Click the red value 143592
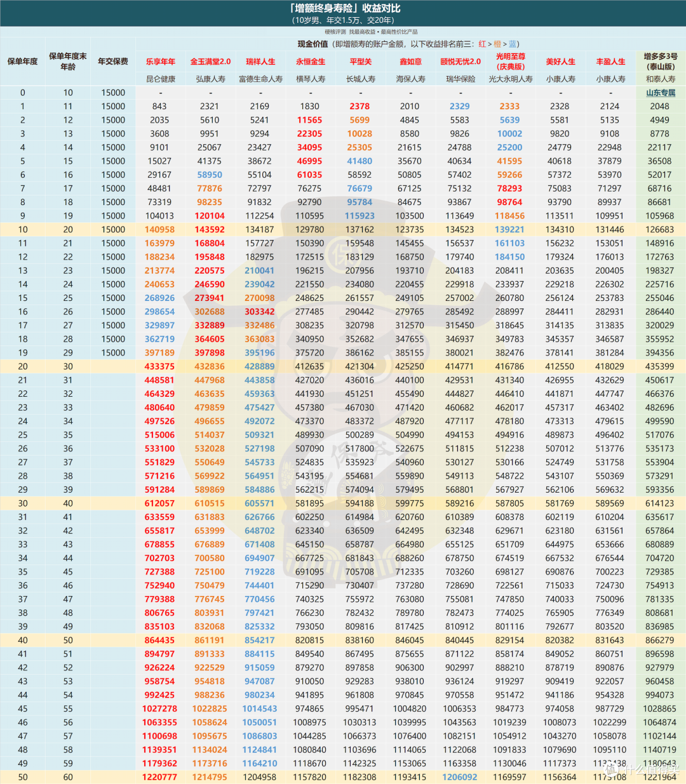The image size is (686, 784). 210,230
